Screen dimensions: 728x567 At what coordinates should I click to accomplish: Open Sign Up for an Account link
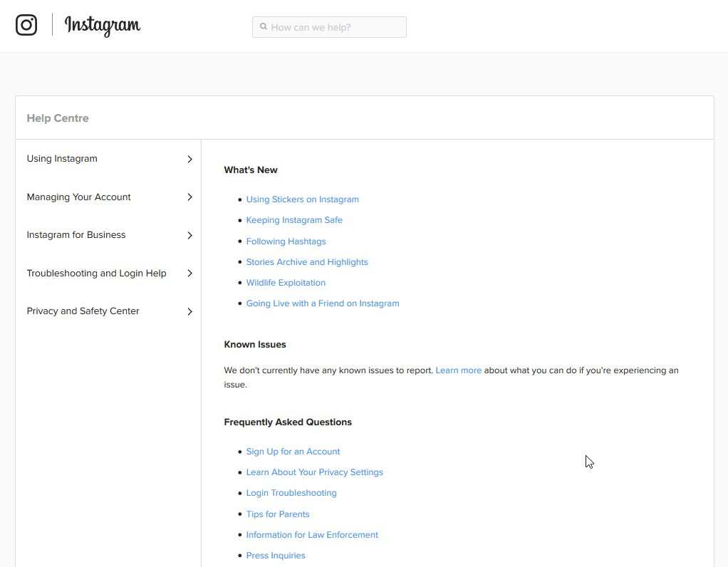click(x=293, y=452)
